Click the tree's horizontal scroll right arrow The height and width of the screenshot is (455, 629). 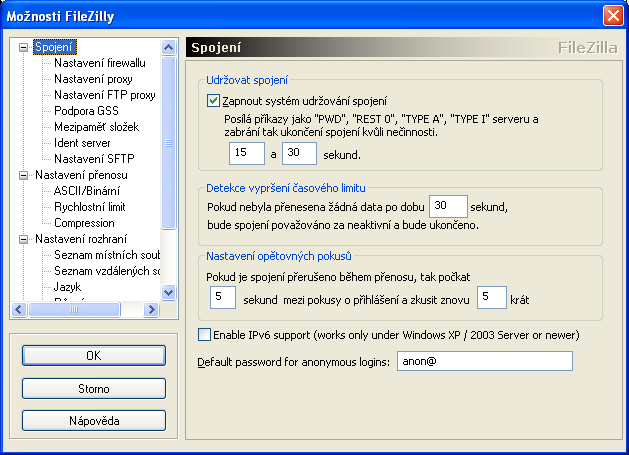tap(153, 309)
